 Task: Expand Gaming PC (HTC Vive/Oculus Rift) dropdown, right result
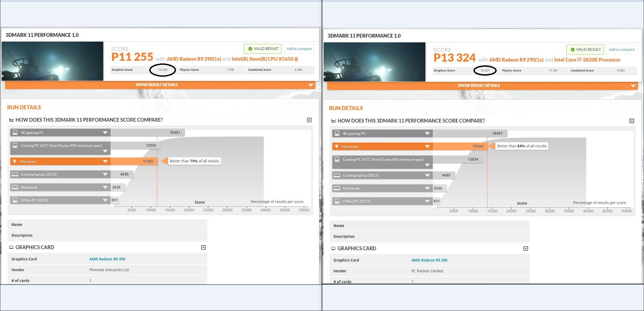click(427, 165)
